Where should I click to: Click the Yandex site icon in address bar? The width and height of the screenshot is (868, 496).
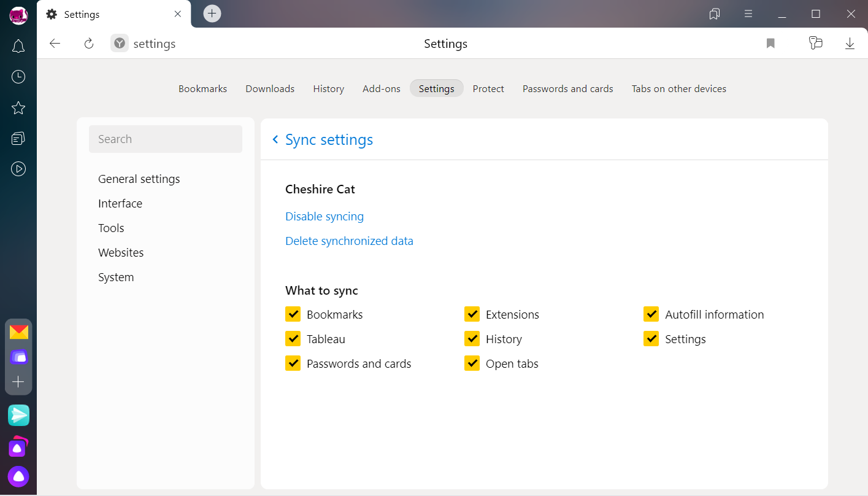[120, 44]
